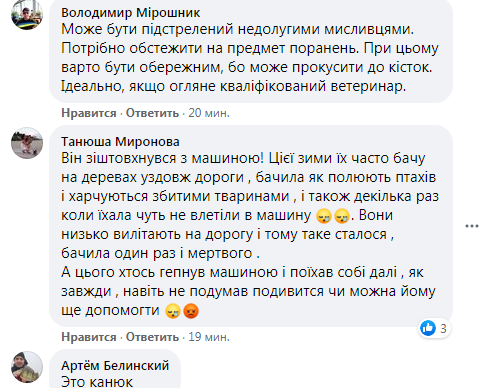Click the name Танюша Миронова

coord(120,142)
